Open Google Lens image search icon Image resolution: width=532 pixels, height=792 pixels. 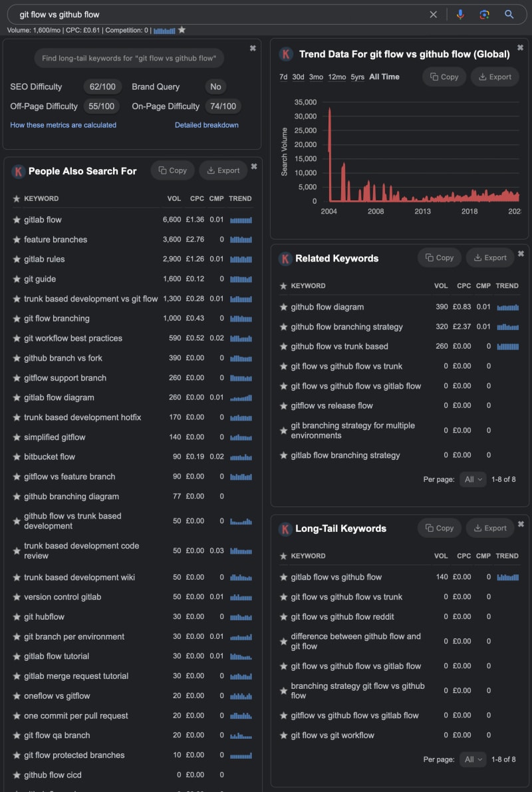(484, 15)
